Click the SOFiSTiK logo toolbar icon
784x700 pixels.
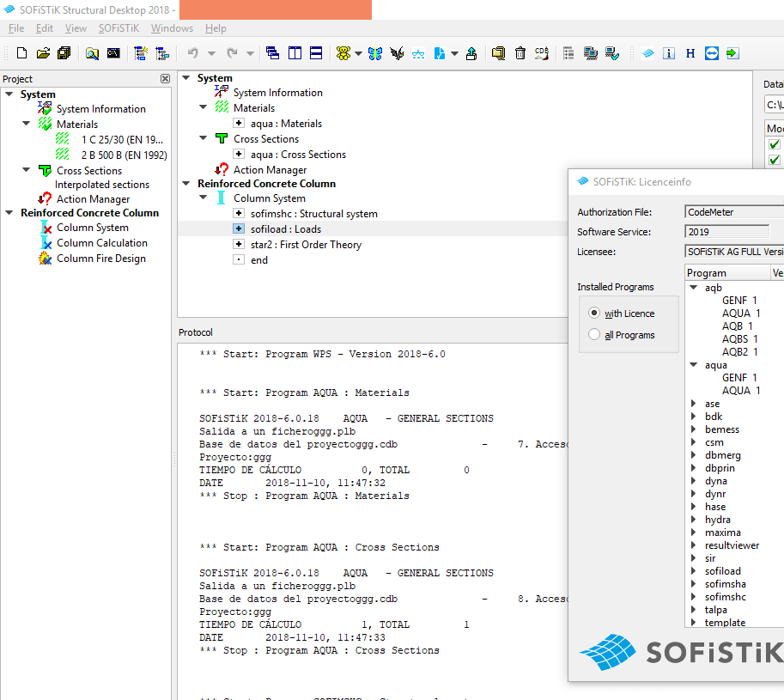click(647, 53)
